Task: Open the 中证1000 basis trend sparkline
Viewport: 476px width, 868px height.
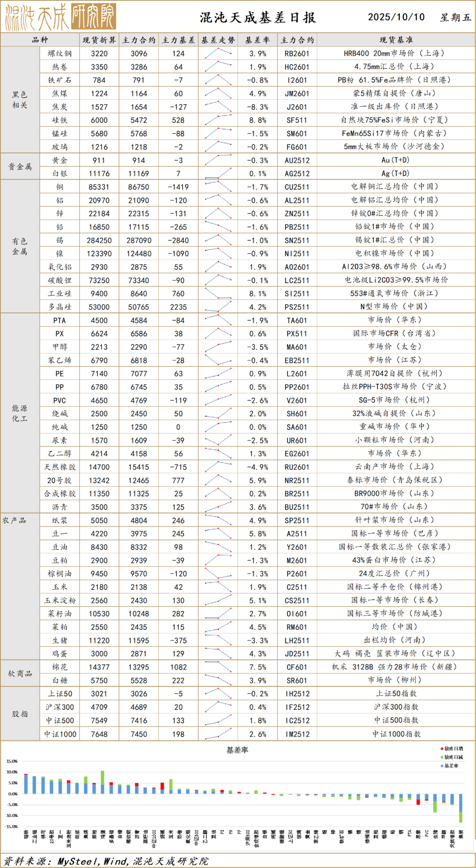Action: (218, 734)
